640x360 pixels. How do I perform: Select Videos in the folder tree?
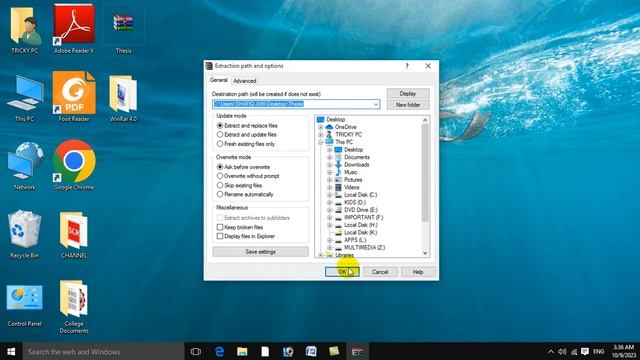(351, 187)
